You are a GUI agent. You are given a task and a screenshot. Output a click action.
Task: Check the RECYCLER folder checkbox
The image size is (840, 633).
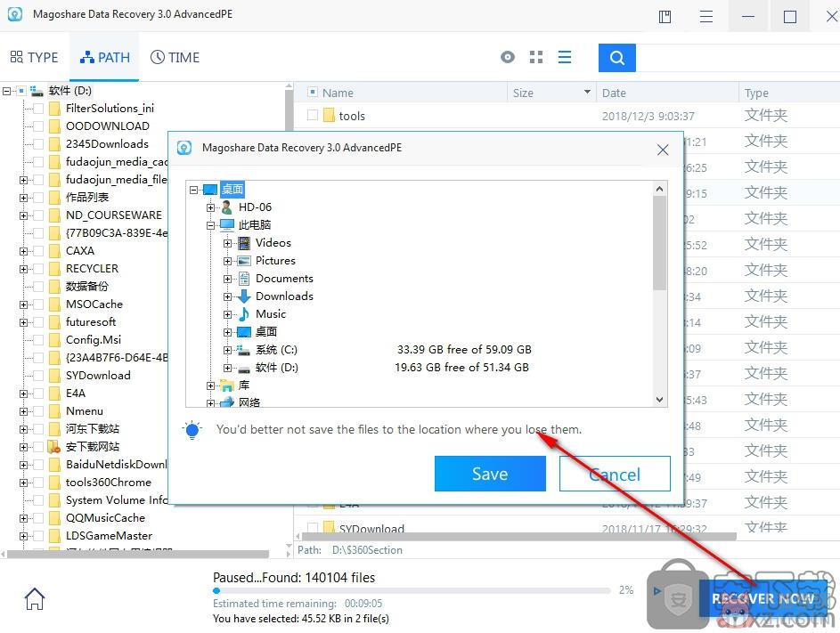pyautogui.click(x=38, y=269)
